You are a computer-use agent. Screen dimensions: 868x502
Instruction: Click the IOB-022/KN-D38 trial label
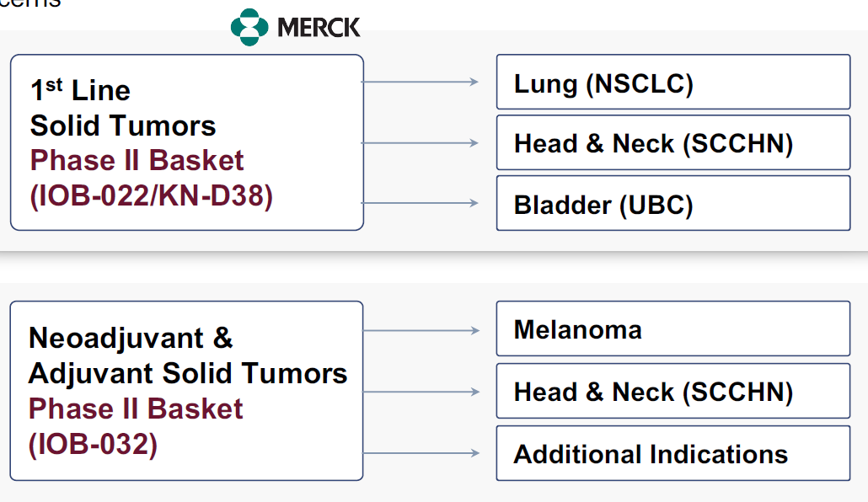coord(151,196)
